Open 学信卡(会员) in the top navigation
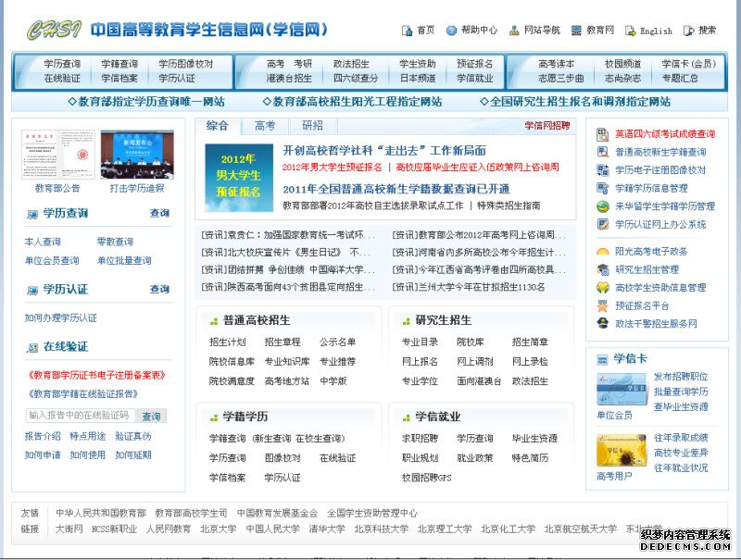The width and height of the screenshot is (741, 560). (x=688, y=64)
